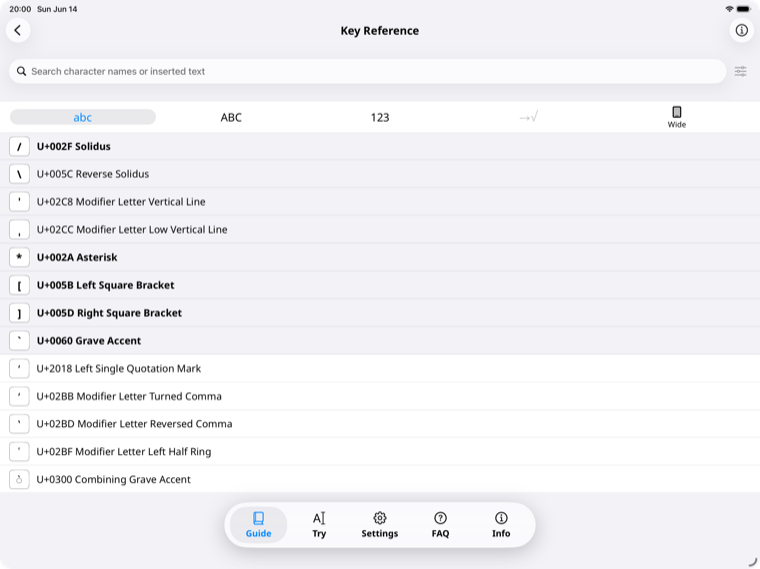Focus the character name search field
Screen dimensions: 760x569
[x=367, y=72]
